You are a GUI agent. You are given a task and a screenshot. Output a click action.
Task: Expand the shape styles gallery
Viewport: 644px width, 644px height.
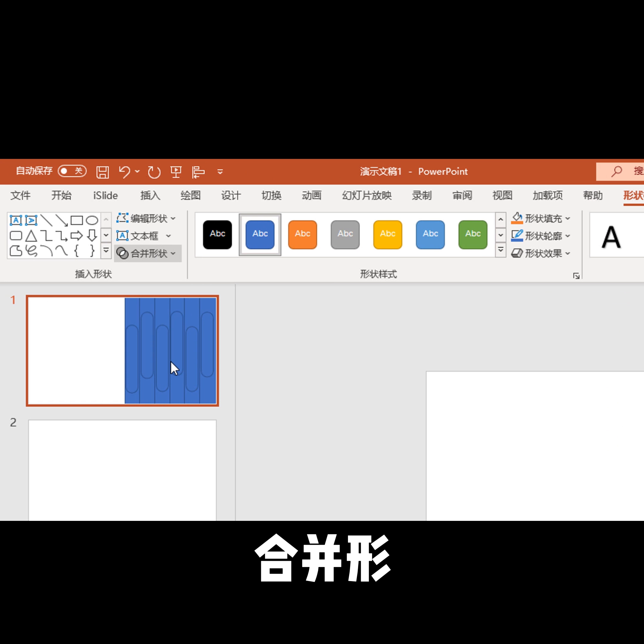pos(501,250)
